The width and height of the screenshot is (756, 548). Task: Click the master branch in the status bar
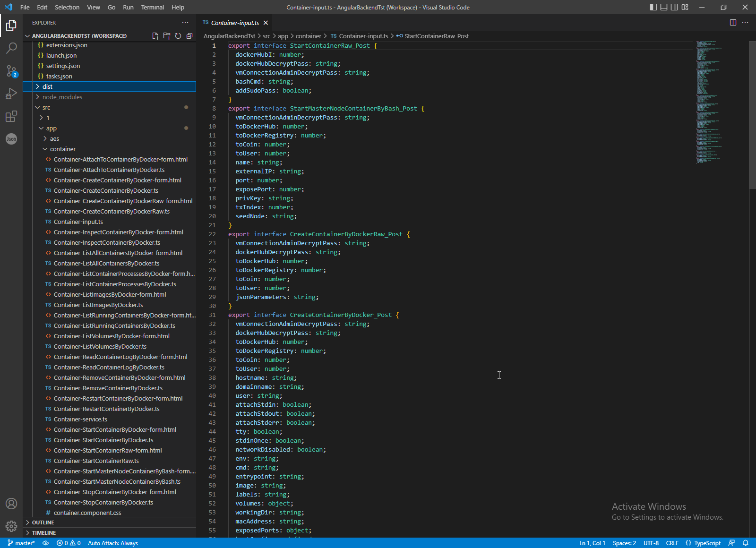[x=21, y=543]
